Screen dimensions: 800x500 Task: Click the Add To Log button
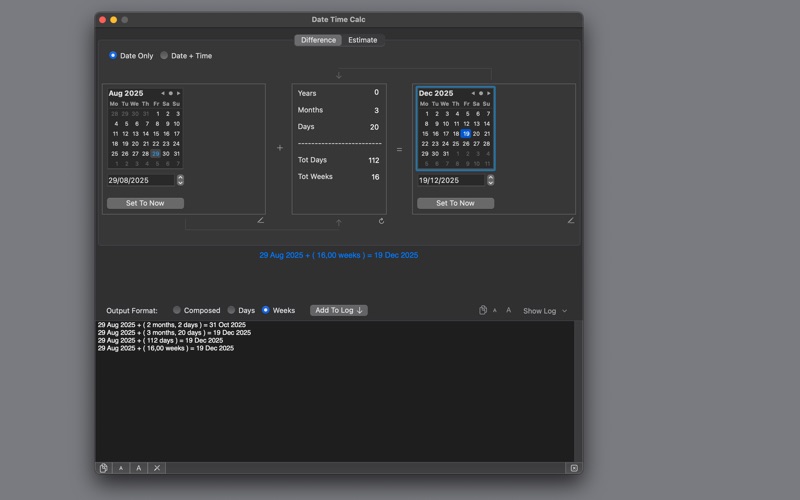point(339,310)
